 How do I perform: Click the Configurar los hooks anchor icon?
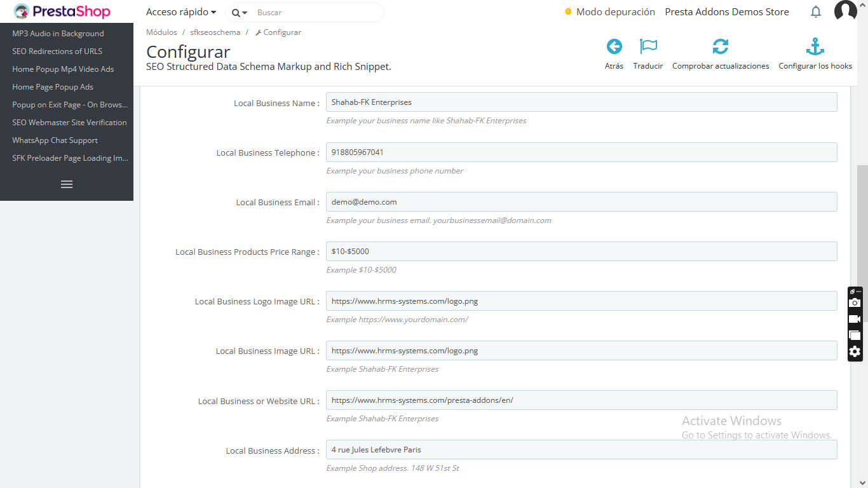[x=815, y=46]
